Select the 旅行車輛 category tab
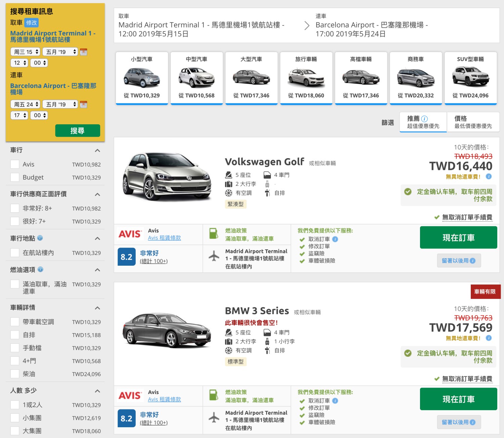The image size is (504, 438). coord(306,78)
